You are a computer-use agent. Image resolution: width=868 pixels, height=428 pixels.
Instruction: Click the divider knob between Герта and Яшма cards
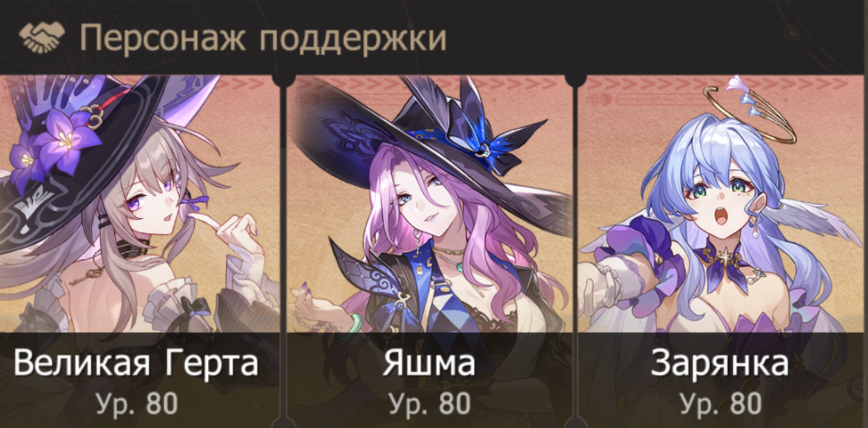click(x=283, y=77)
